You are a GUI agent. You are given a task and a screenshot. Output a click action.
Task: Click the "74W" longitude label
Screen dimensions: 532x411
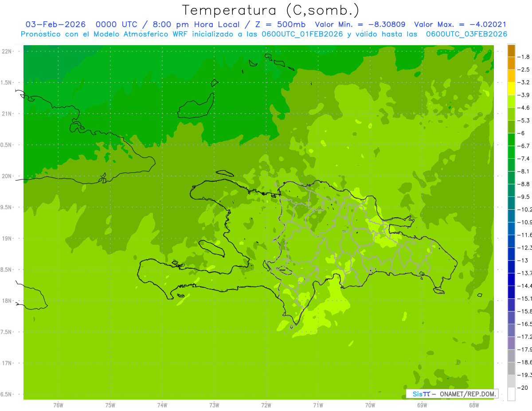pos(162,406)
